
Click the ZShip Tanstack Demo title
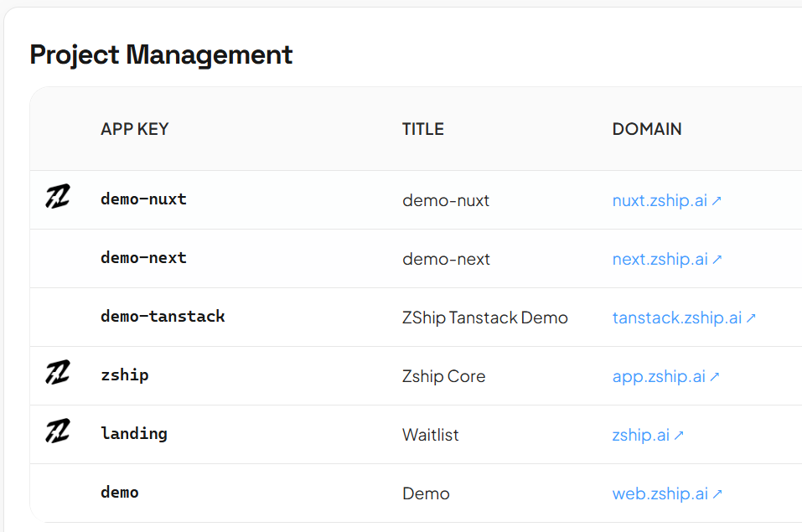[485, 318]
